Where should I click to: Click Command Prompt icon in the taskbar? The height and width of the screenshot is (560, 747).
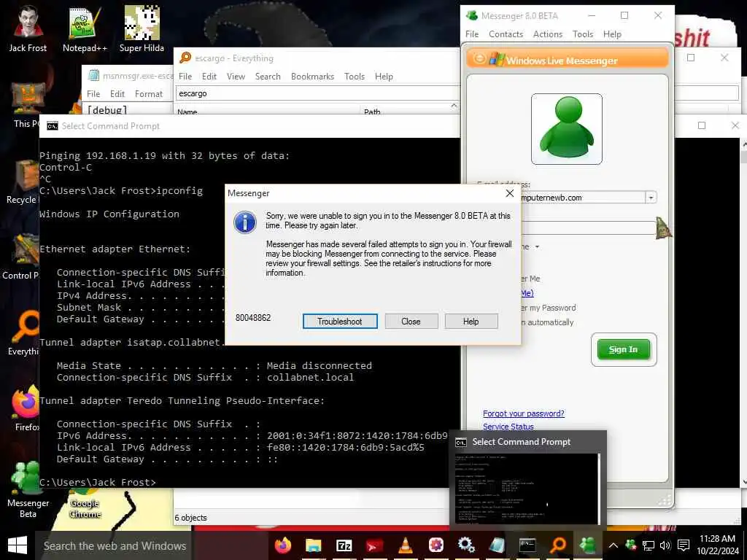[x=527, y=545]
